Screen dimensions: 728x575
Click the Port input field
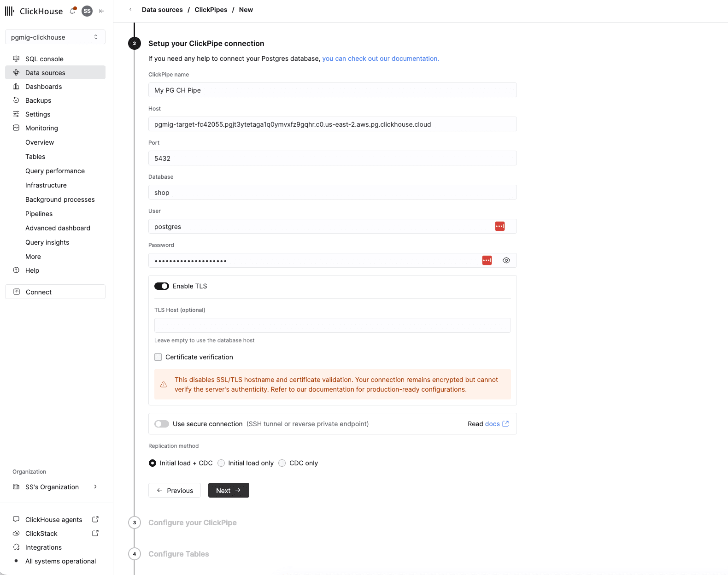332,158
